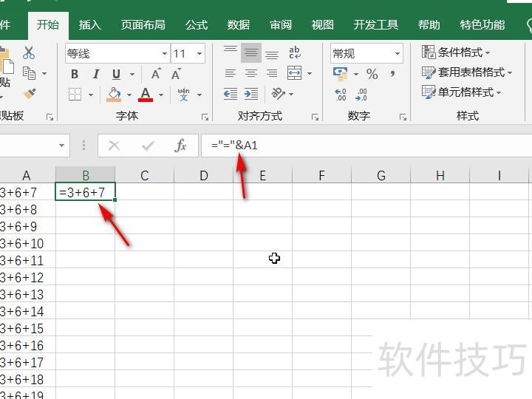Open the font name 等线 combo box
The image size is (532, 399).
(117, 53)
